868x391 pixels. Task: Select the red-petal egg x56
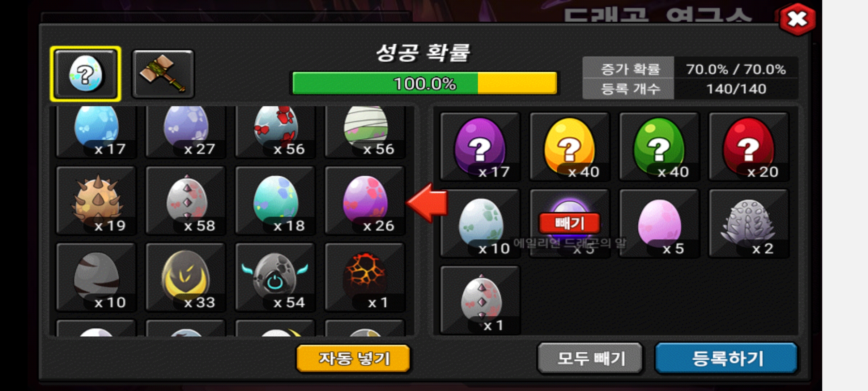click(275, 131)
